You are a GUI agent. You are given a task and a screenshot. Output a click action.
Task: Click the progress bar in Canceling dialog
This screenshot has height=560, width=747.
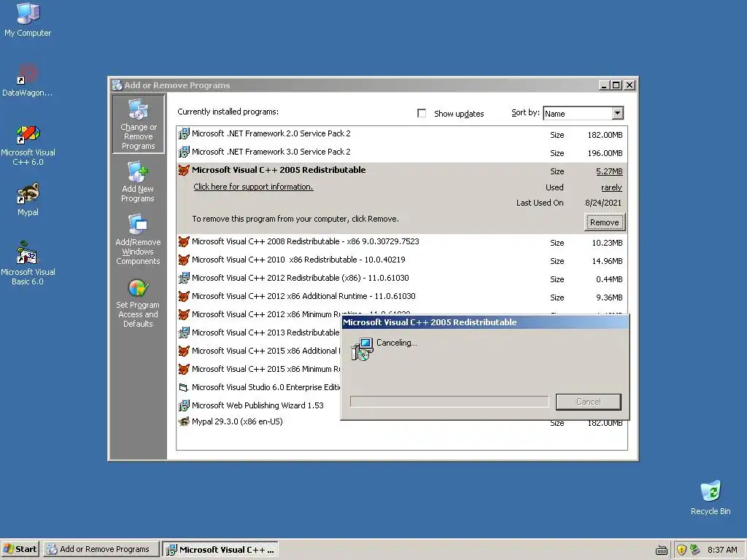click(449, 402)
